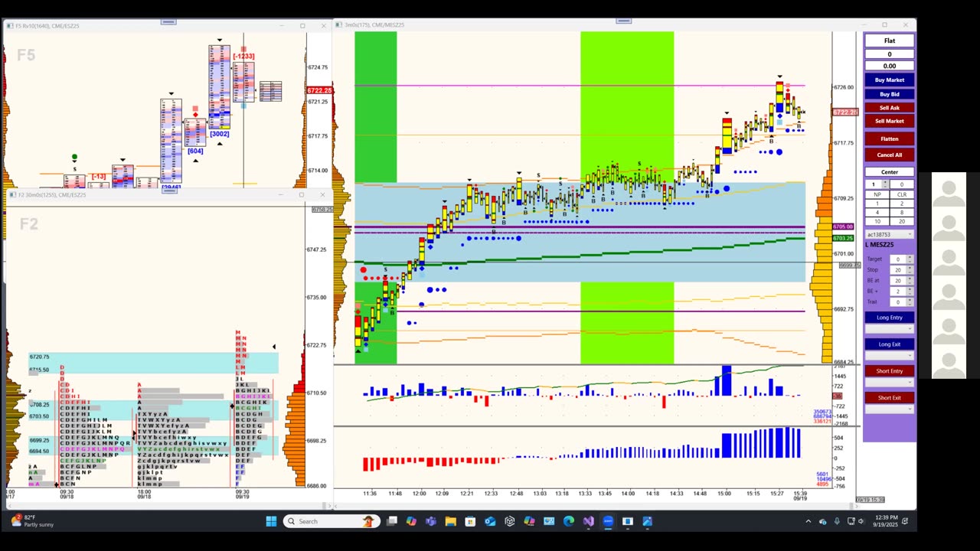Viewport: 980px width, 551px height.
Task: Open Outlook from taskbar
Action: 490,521
